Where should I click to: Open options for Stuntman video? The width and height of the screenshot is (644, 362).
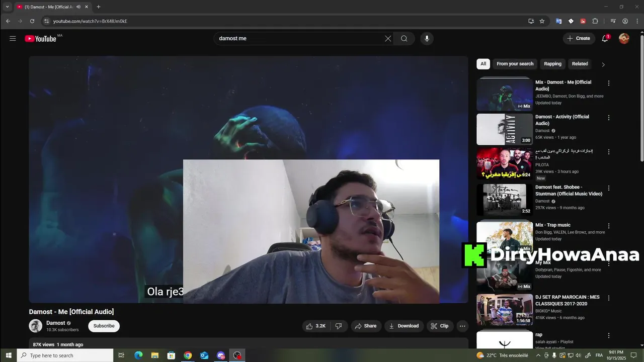pyautogui.click(x=608, y=188)
